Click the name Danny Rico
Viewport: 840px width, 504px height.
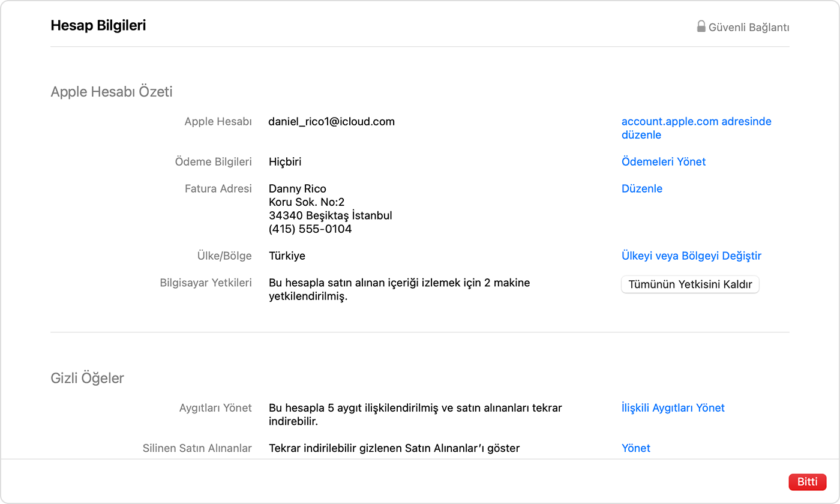(x=298, y=190)
